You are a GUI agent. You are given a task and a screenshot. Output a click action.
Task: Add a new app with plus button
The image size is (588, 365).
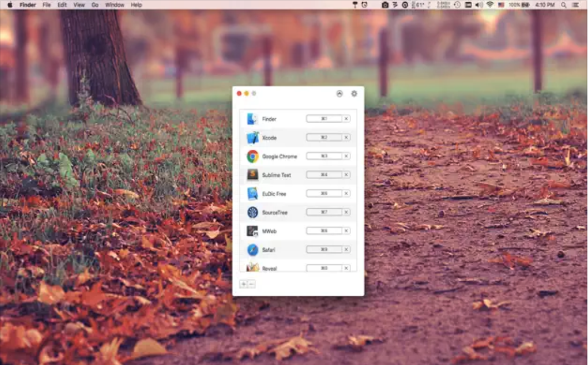[243, 284]
